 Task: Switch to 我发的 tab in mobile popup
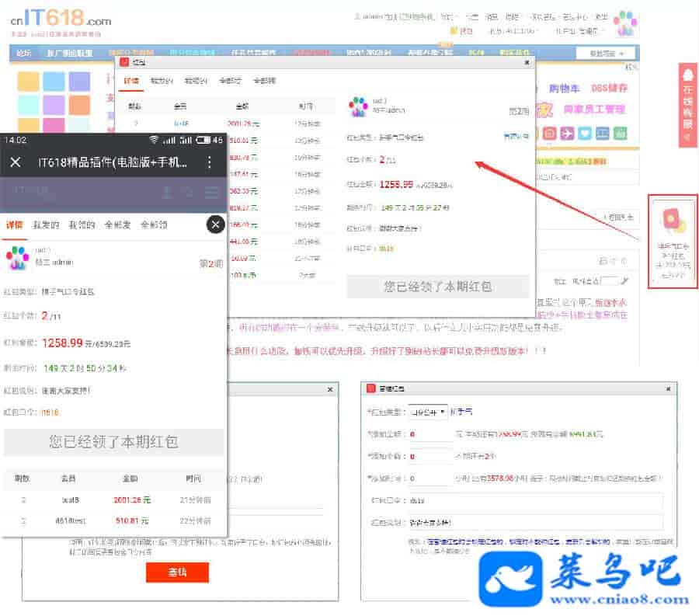pos(46,225)
